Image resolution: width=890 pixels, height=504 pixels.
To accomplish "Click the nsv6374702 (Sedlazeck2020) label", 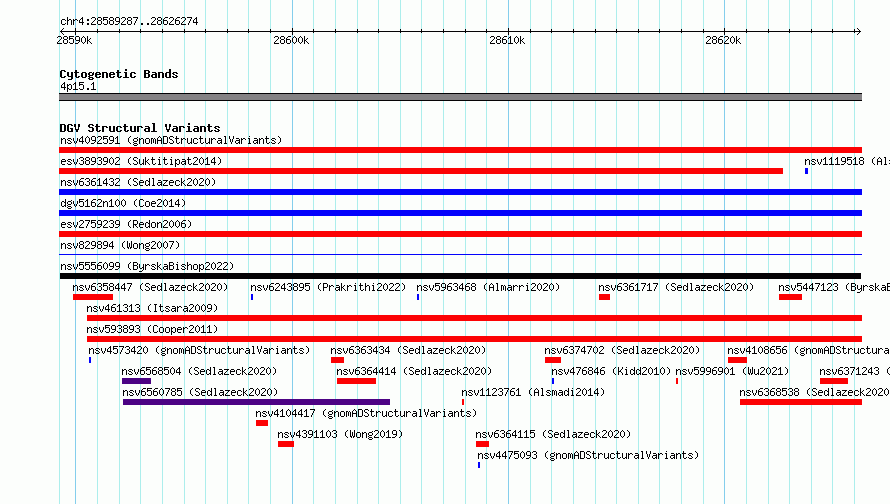I will pyautogui.click(x=622, y=350).
